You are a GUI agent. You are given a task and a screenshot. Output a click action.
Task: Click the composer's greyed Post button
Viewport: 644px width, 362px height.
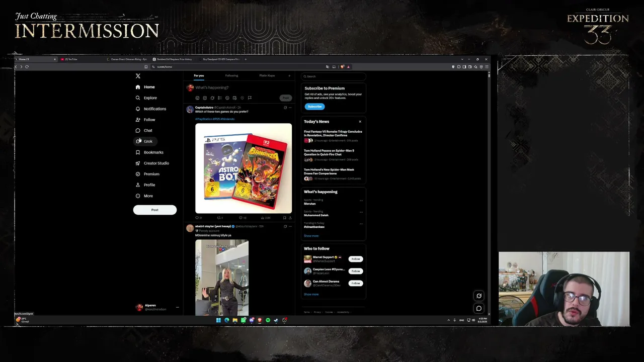tap(286, 98)
